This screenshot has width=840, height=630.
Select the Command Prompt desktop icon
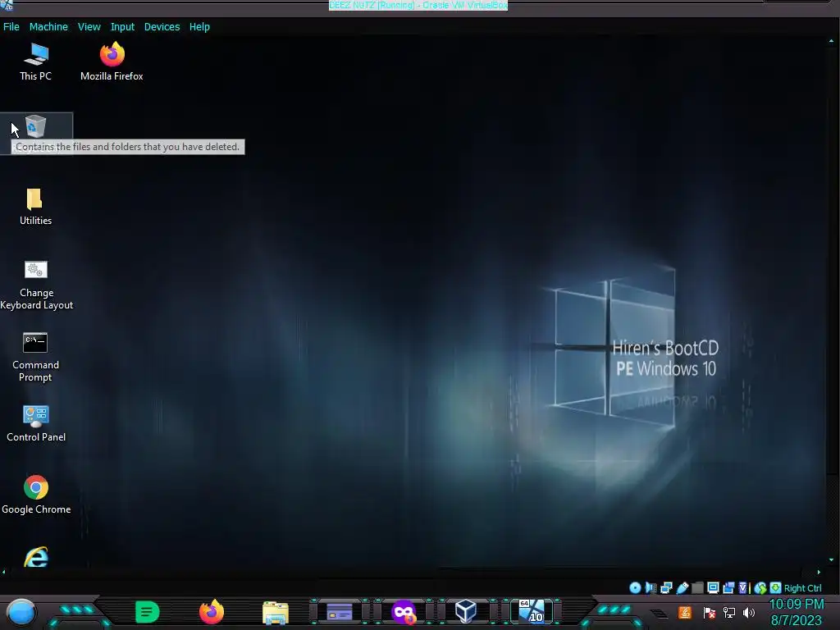[x=35, y=358]
